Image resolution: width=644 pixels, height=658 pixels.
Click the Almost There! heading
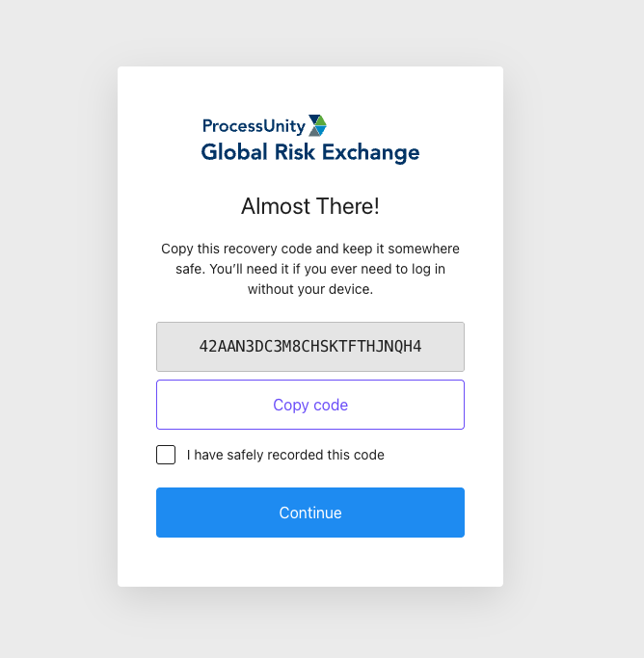310,206
